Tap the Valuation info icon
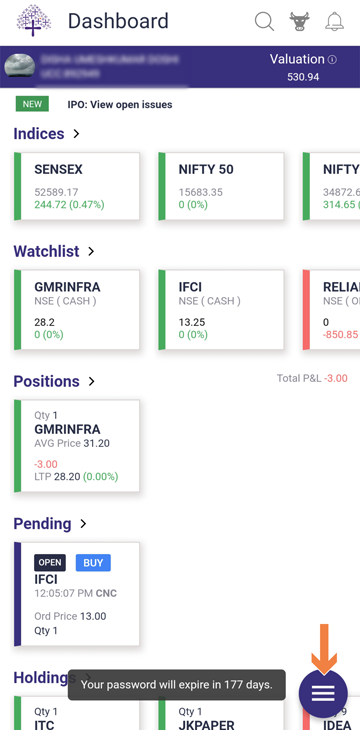This screenshot has width=360, height=730. 332,60
